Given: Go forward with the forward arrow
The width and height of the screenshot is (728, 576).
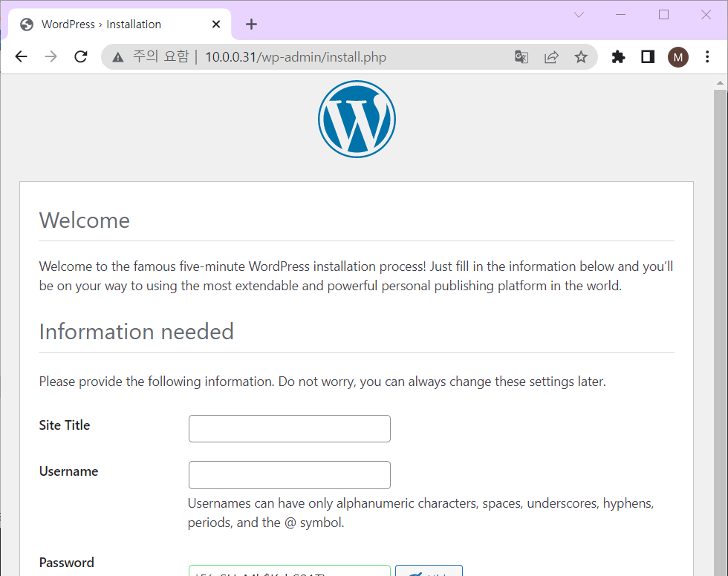Looking at the screenshot, I should [x=51, y=56].
